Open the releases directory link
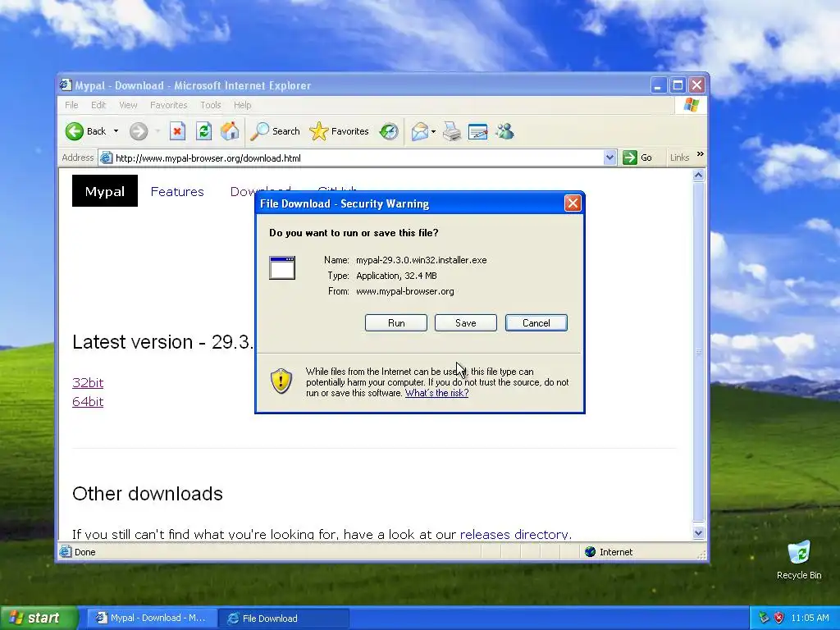Viewport: 840px width, 630px height. click(515, 534)
